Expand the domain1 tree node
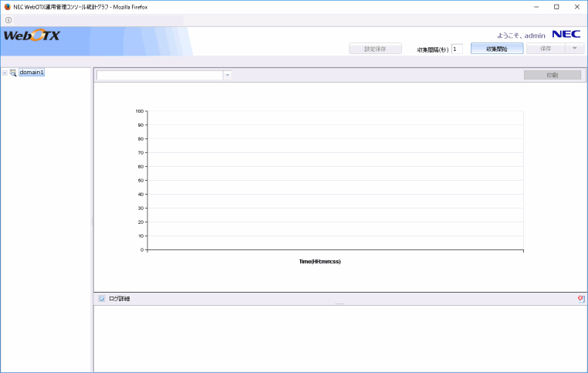This screenshot has width=588, height=373. click(5, 73)
